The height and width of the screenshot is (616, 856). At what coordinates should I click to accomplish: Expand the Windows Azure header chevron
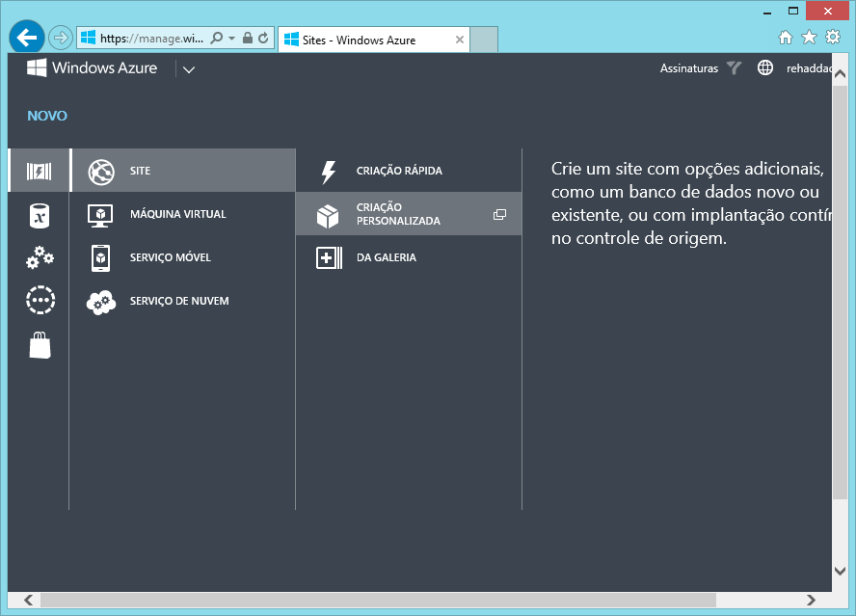pyautogui.click(x=189, y=69)
